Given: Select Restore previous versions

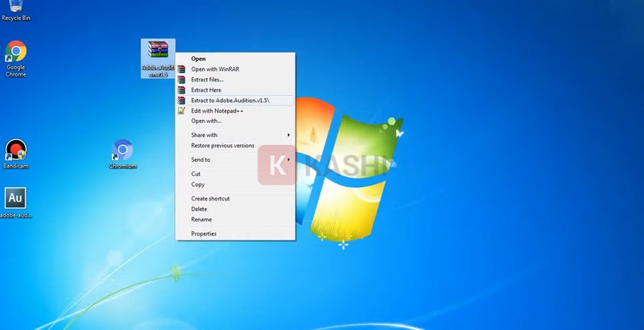Looking at the screenshot, I should click(222, 146).
